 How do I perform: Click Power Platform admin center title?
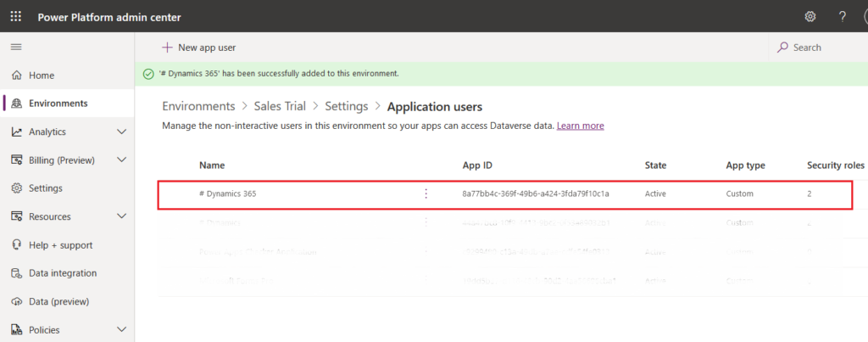(x=109, y=17)
